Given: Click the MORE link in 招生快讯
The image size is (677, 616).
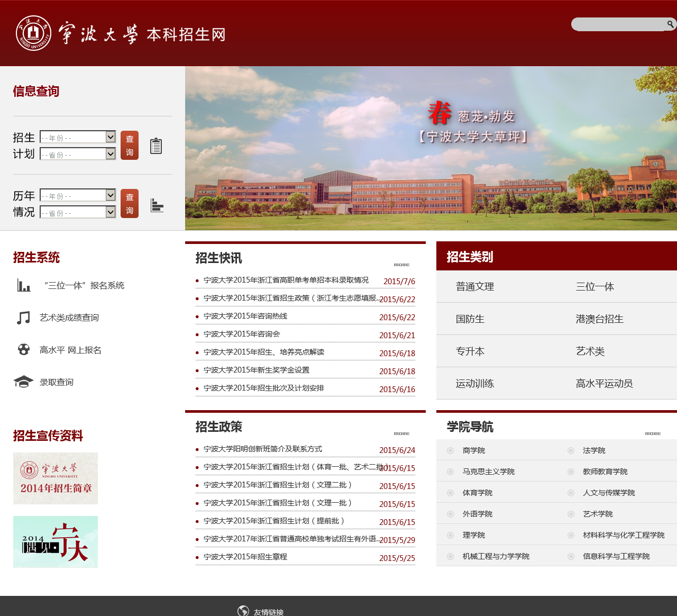Looking at the screenshot, I should point(401,265).
